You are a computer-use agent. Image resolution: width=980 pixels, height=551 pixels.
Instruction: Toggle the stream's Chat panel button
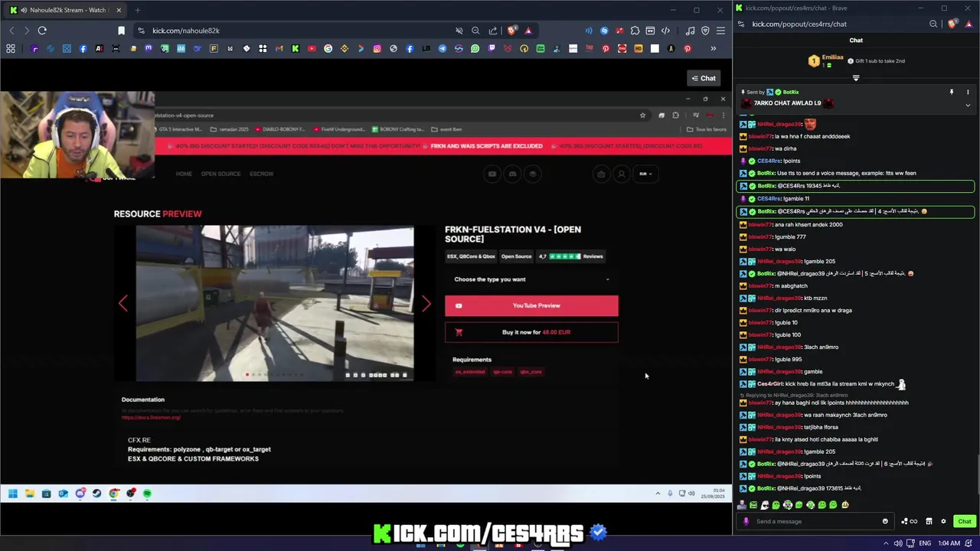(704, 78)
